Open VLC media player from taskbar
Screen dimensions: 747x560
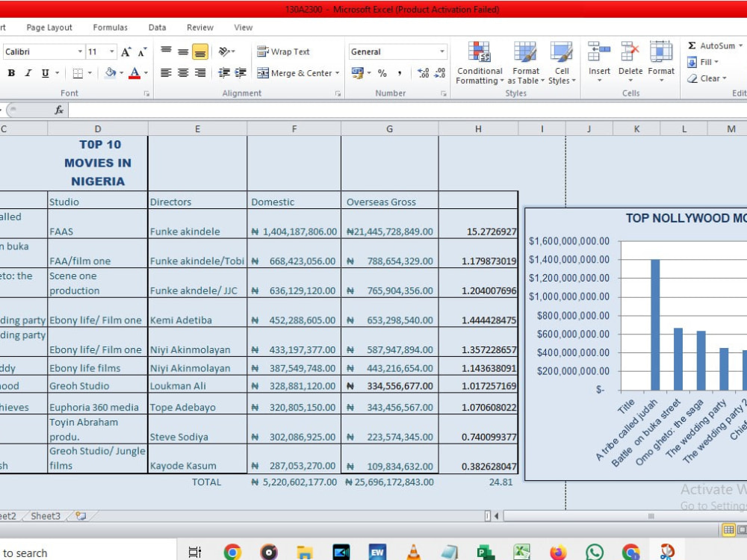tap(414, 553)
